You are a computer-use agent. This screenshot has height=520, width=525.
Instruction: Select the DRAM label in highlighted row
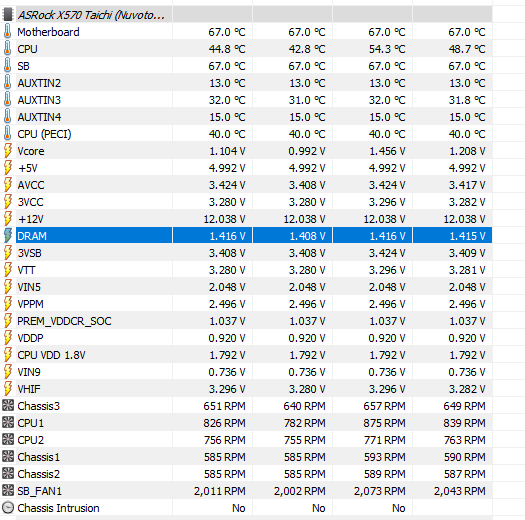click(32, 236)
